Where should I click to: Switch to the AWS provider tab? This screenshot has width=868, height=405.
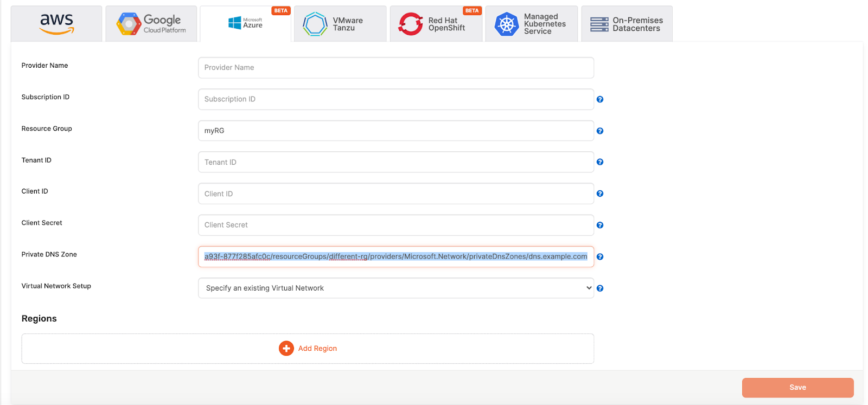coord(56,24)
